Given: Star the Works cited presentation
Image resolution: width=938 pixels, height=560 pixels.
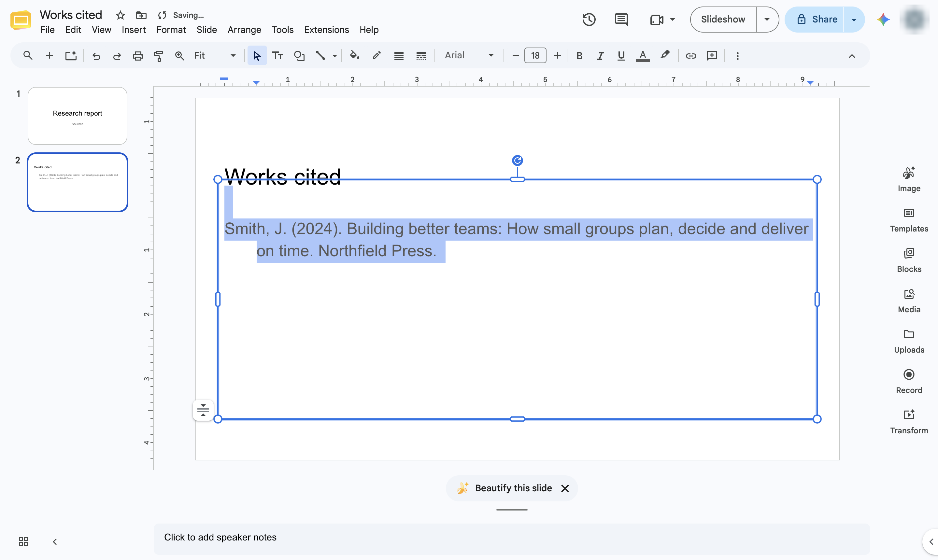Looking at the screenshot, I should (121, 15).
